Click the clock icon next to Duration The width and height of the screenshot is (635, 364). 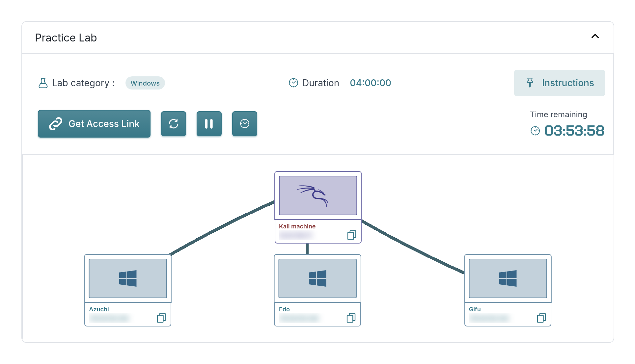pos(293,83)
